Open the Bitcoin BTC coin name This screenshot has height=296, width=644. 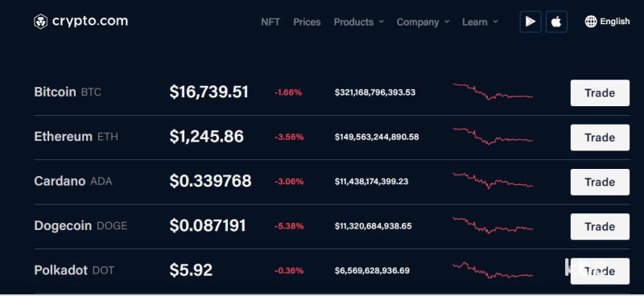point(68,92)
